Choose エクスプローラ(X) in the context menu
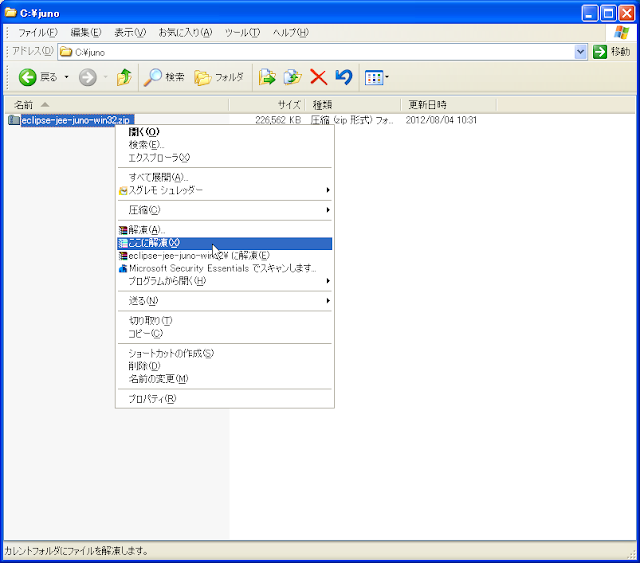The width and height of the screenshot is (640, 563). click(224, 158)
